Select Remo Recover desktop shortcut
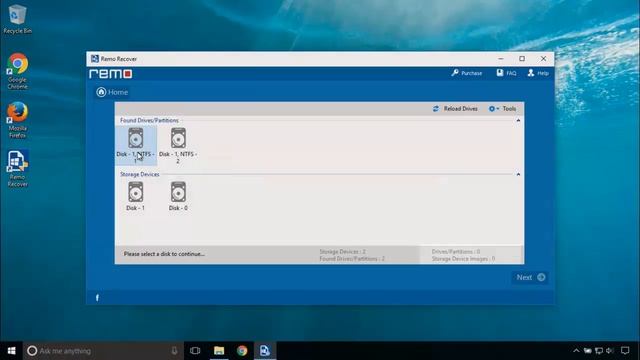 click(17, 168)
